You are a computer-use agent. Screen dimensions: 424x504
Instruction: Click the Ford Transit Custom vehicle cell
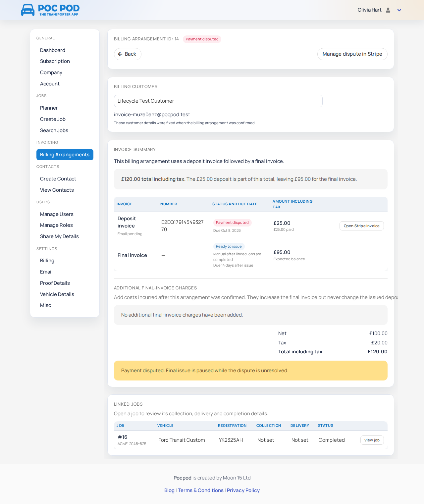pos(182,440)
